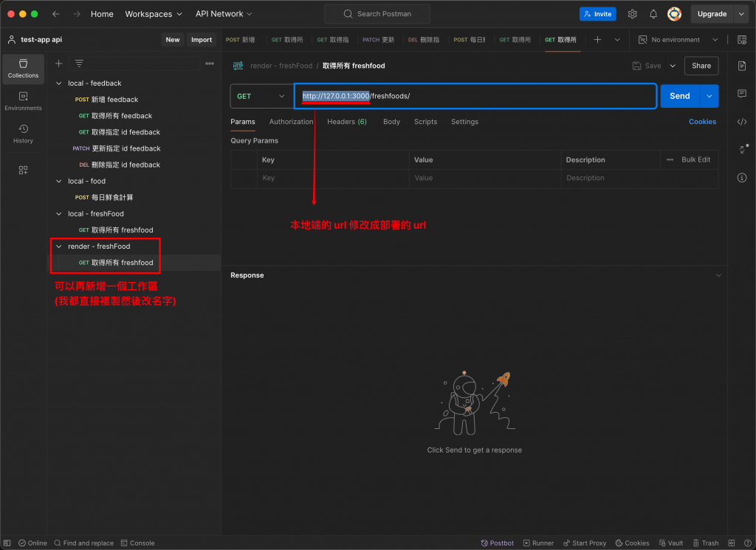Open Trash in the status bar
The width and height of the screenshot is (756, 550).
(x=706, y=543)
